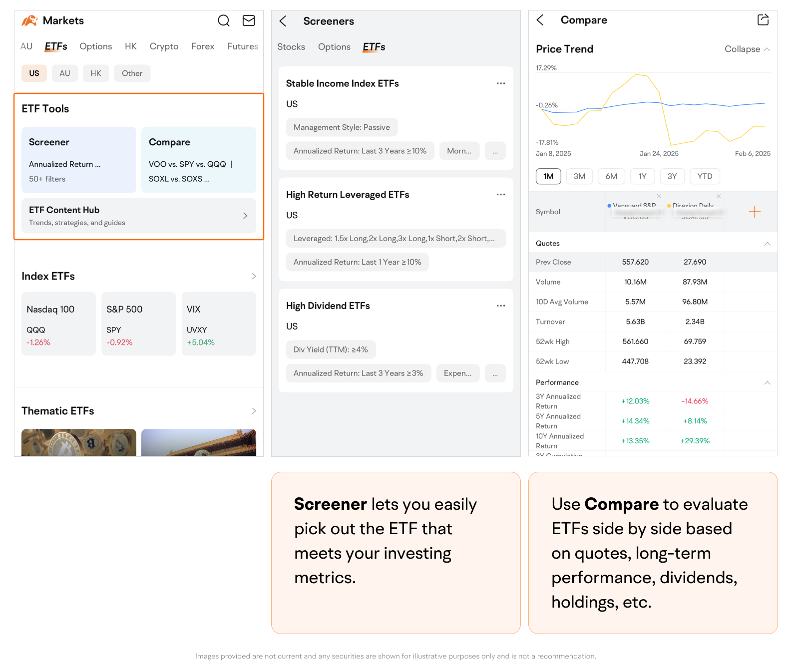Collapse the Performance section
Image resolution: width=792 pixels, height=672 pixels.
pos(767,382)
